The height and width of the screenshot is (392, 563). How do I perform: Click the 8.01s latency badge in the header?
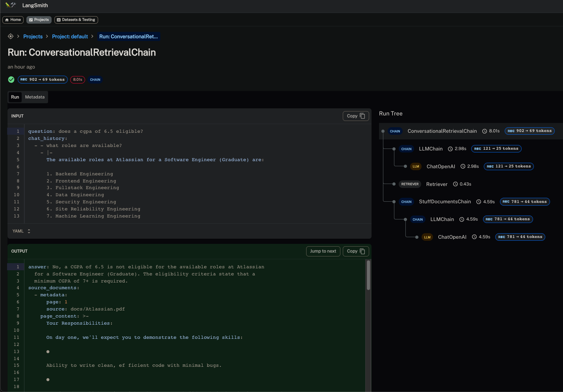click(78, 80)
